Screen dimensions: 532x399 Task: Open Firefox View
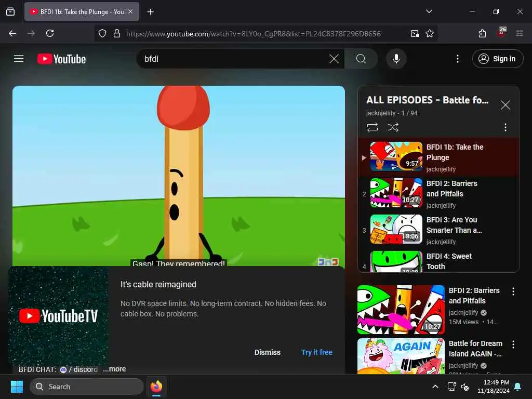click(x=10, y=11)
